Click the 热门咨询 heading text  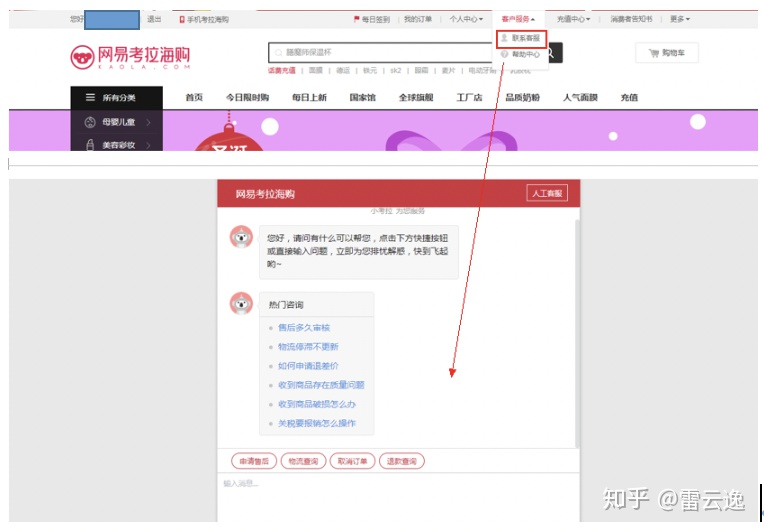[286, 304]
